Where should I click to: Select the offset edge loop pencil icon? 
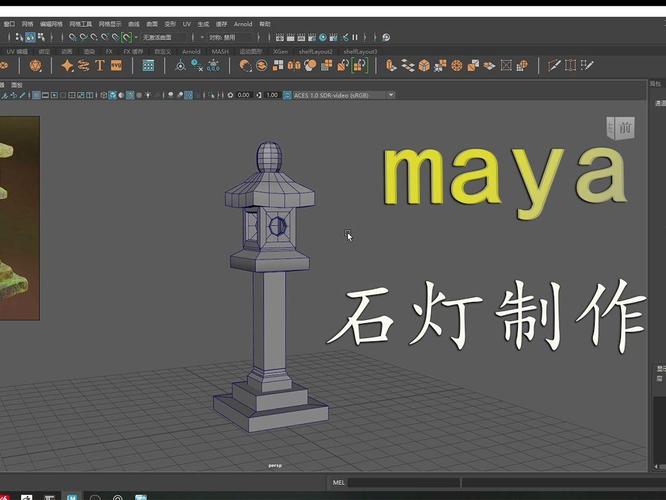pos(587,65)
